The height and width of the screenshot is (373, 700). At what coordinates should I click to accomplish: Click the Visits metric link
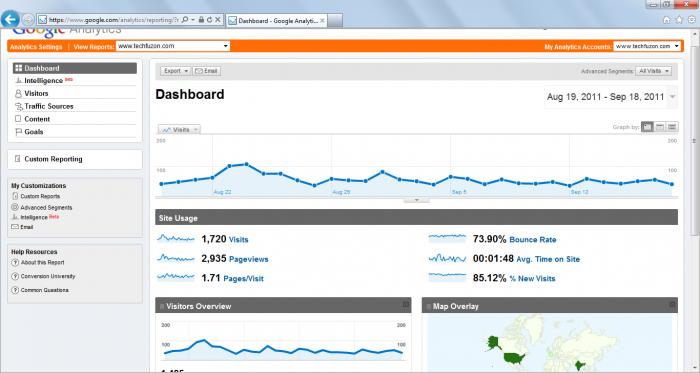[238, 240]
